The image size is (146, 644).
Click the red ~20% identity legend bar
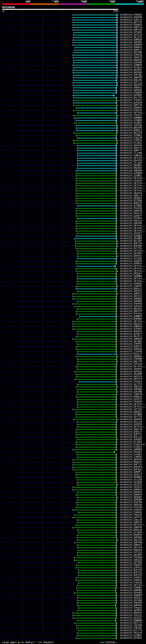pyautogui.click(x=16, y=4)
